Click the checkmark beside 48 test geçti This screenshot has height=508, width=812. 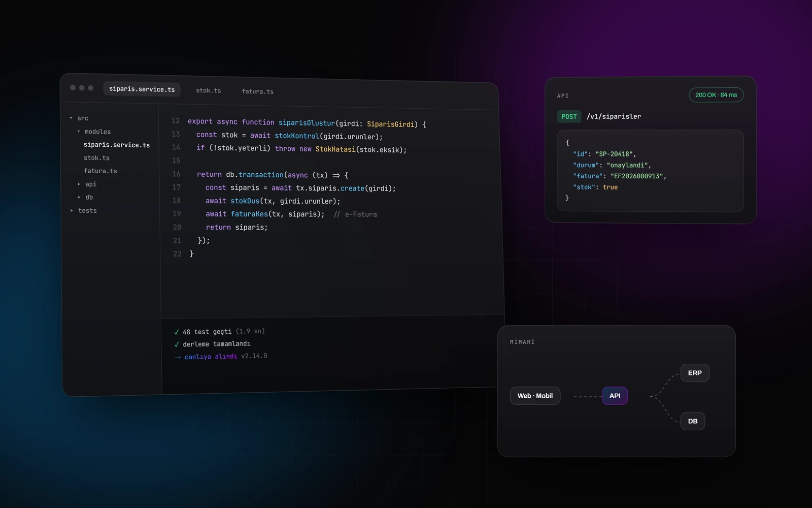(x=177, y=332)
